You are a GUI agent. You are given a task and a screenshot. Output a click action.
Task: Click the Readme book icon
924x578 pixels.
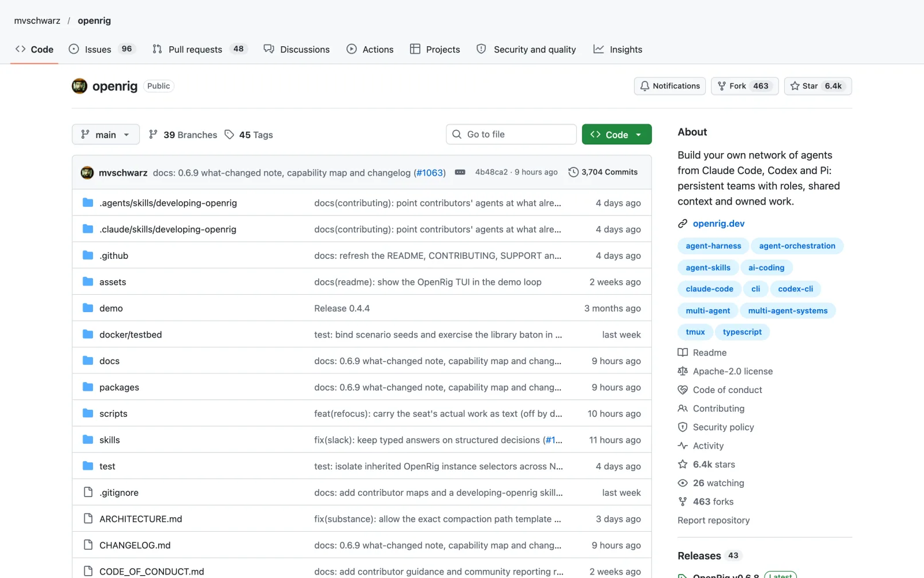pos(683,353)
